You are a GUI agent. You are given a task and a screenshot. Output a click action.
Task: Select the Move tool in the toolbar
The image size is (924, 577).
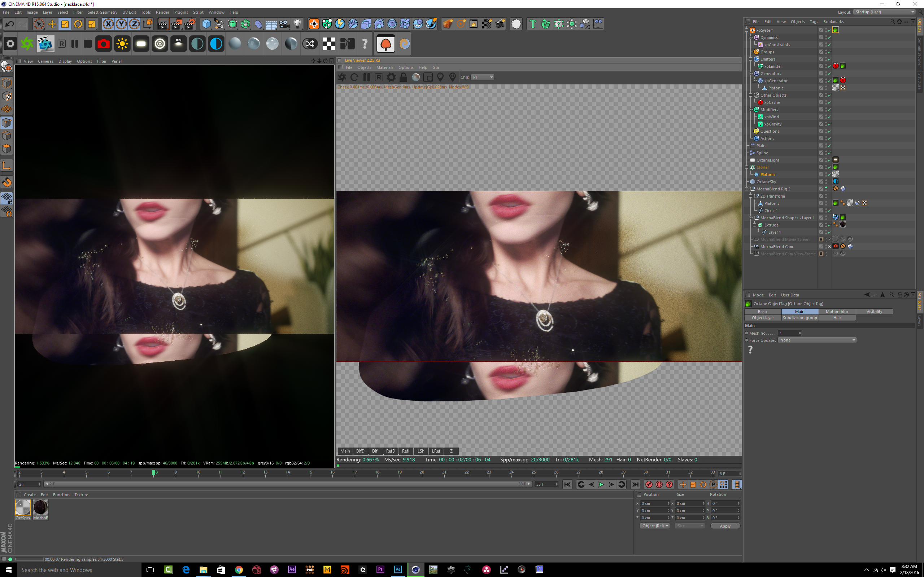(x=52, y=24)
